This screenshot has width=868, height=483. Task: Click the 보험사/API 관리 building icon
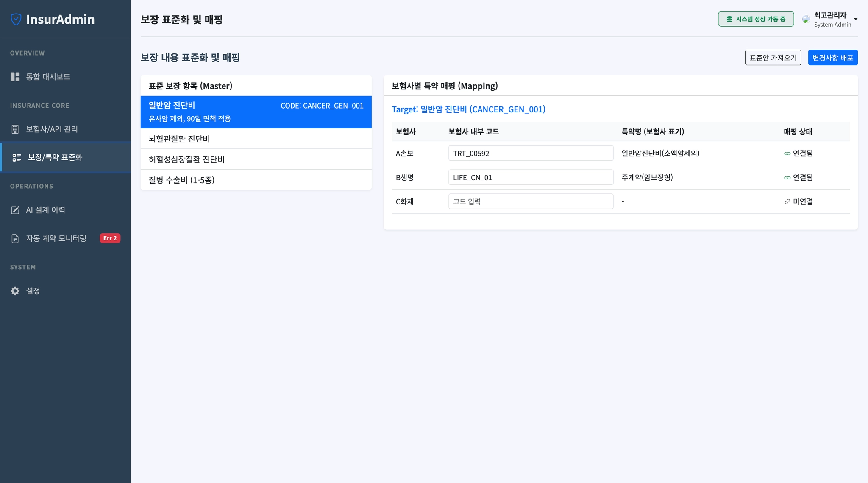(15, 129)
